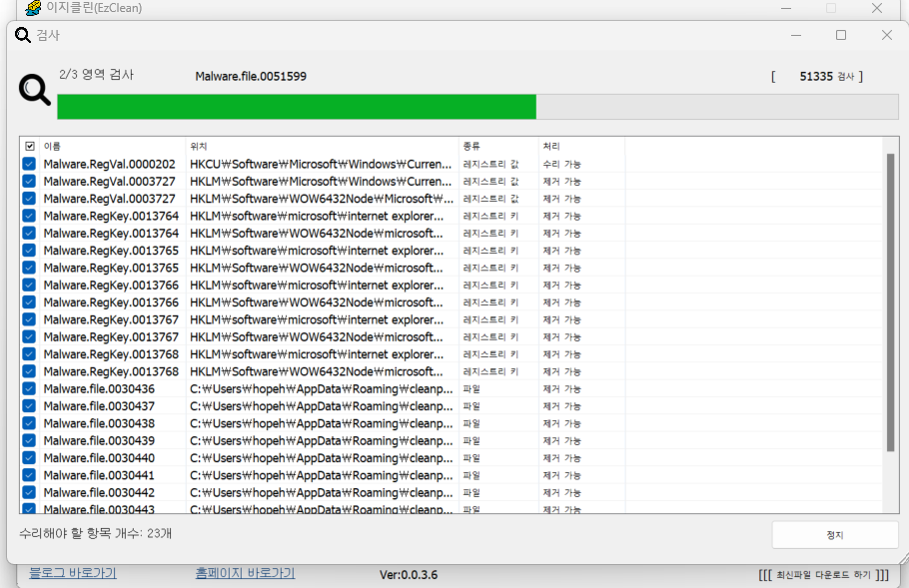The image size is (909, 588).
Task: Uncheck RegKey.0013765 checkbox for WOW6432Node row
Action: click(29, 268)
